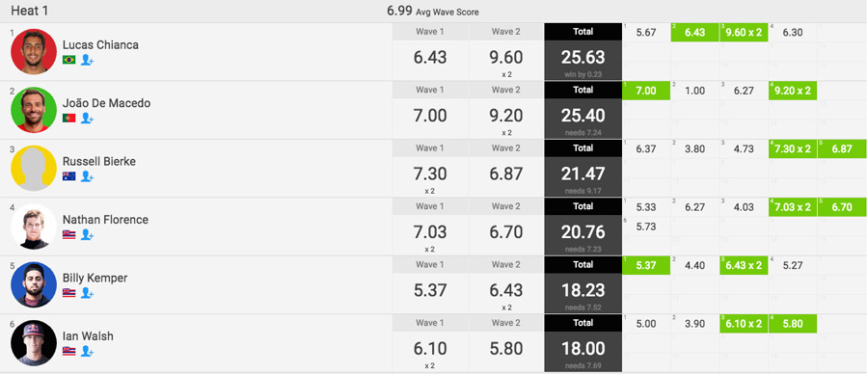Open Ian Walsh athlete name link
Viewport: 868px width, 374px height.
tap(88, 335)
